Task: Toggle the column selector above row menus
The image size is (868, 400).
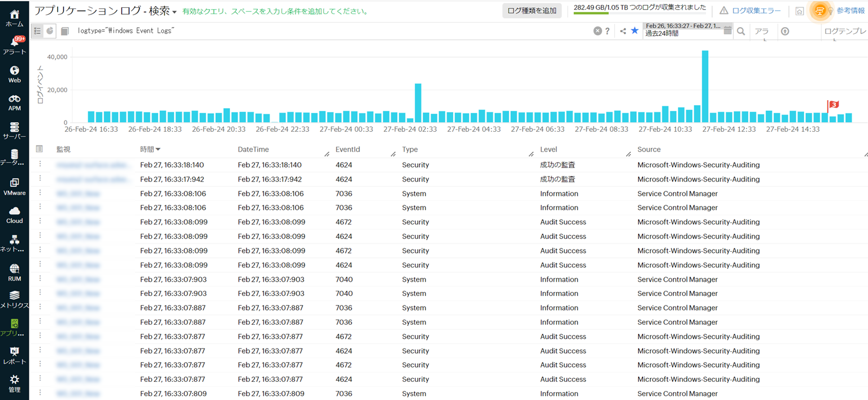Action: 39,149
